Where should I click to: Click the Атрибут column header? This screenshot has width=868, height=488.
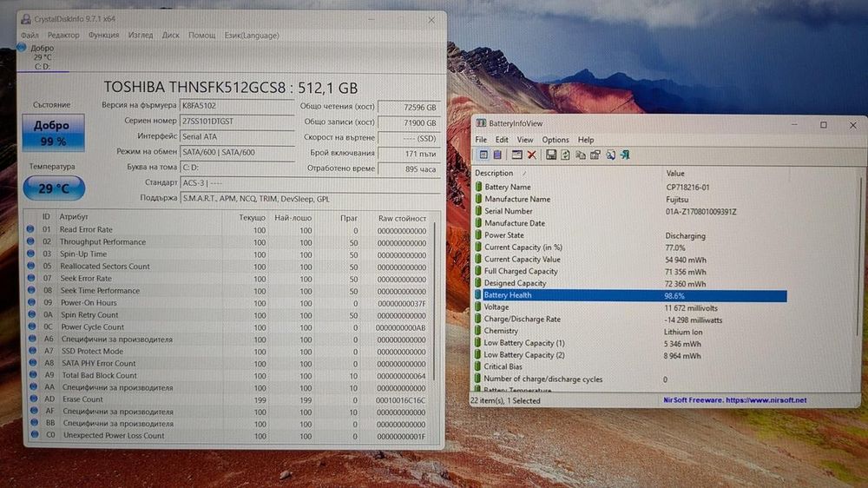click(x=138, y=217)
